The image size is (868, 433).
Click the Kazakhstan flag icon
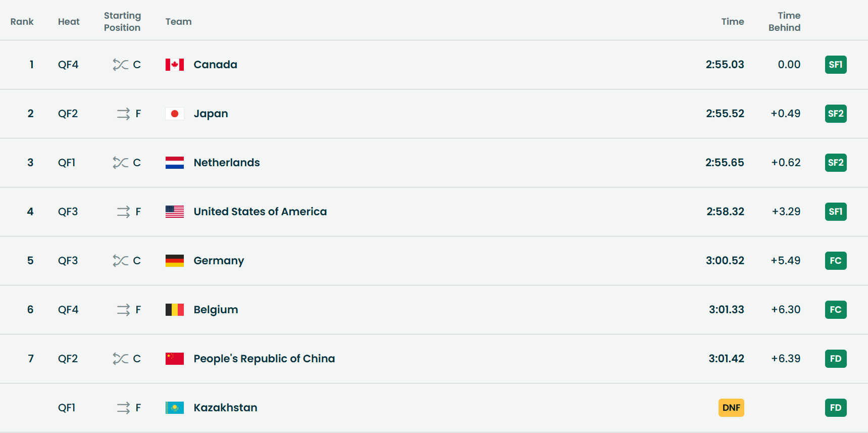(x=174, y=408)
